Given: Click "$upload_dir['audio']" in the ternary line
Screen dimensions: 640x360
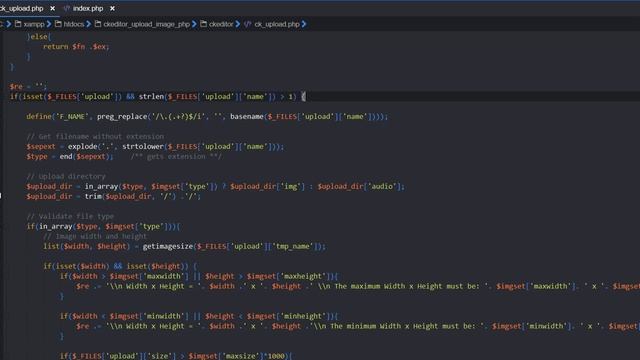Looking at the screenshot, I should [359, 186].
